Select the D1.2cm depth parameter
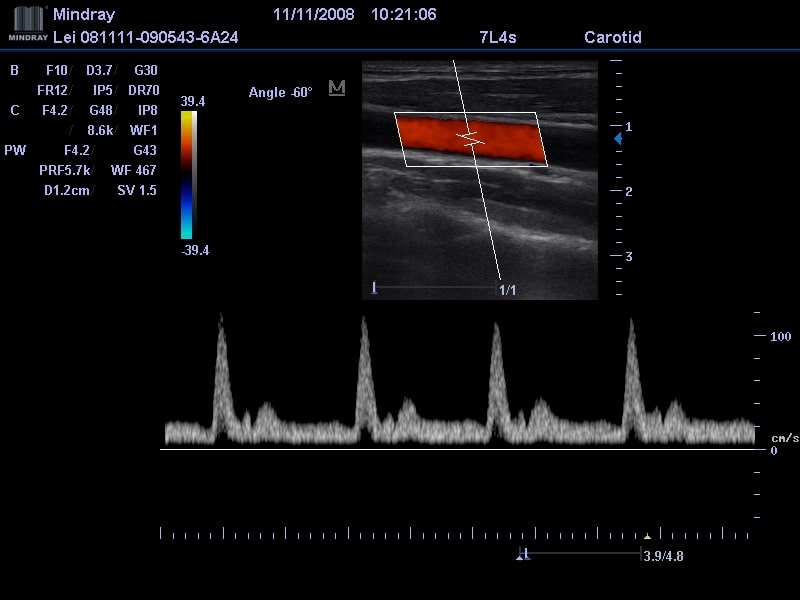Screen dimensions: 800x600 coord(66,190)
